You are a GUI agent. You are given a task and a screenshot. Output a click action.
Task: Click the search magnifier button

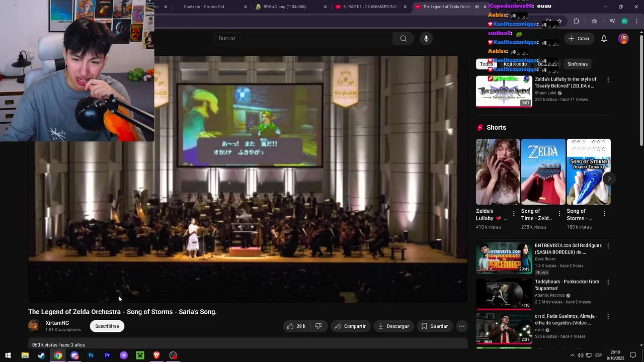tap(403, 39)
